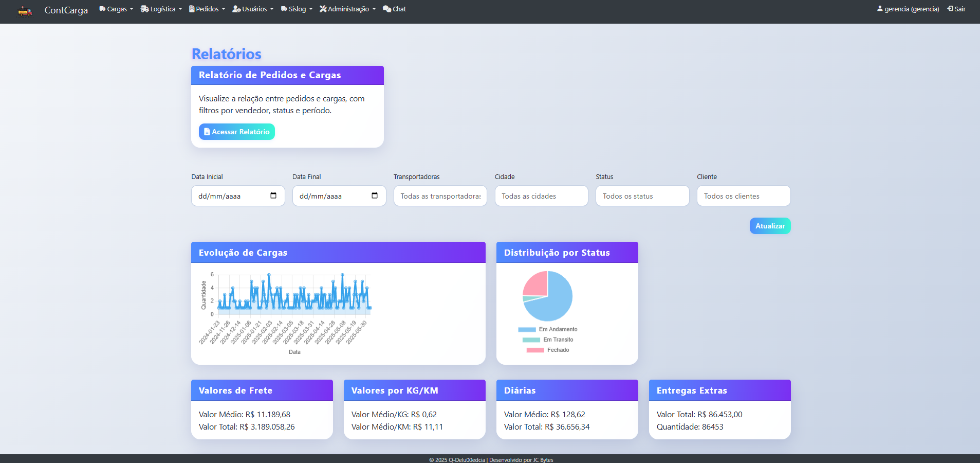
Task: Toggle Fechado legend entry visibility
Action: tap(548, 350)
